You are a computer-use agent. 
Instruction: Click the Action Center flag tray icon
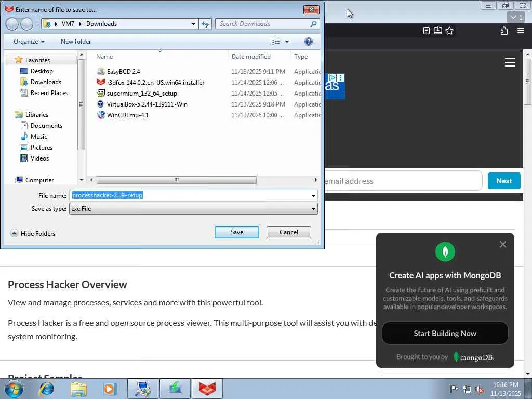454,389
